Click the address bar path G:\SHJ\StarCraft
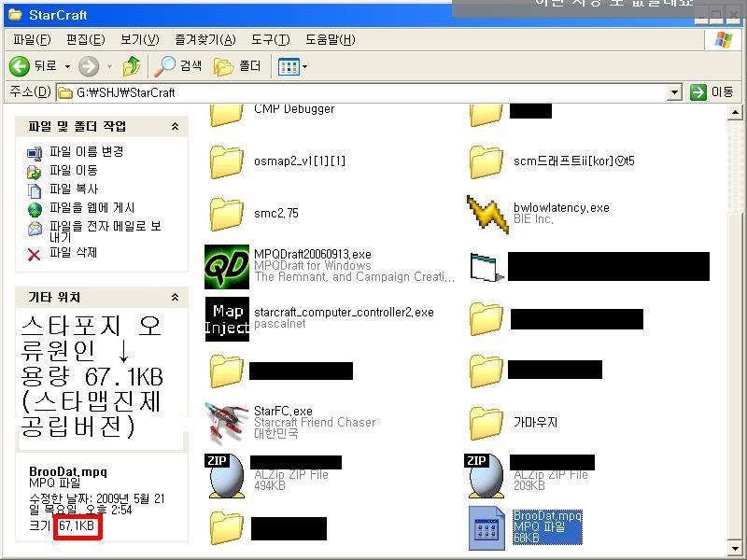The image size is (747, 560). coord(126,92)
